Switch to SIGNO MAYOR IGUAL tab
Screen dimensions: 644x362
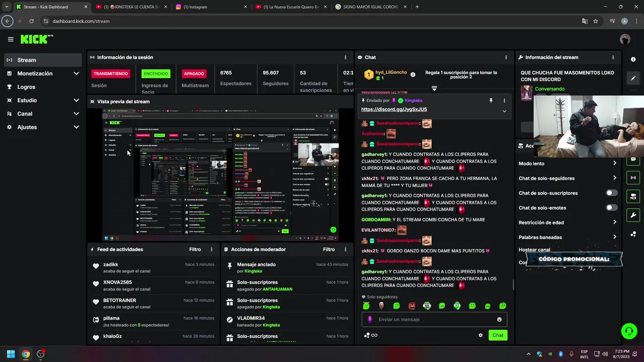[371, 7]
